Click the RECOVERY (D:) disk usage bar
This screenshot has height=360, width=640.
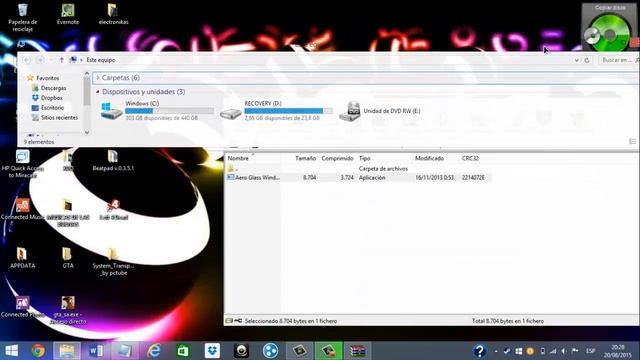coord(288,111)
